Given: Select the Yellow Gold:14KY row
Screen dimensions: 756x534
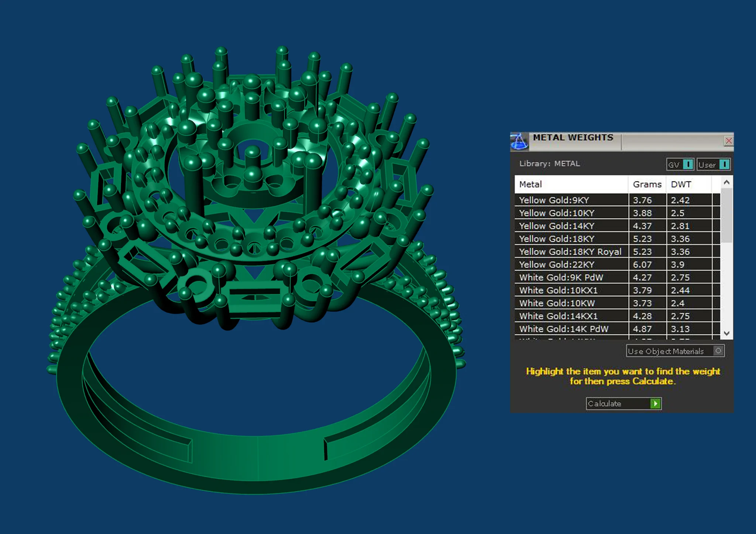Looking at the screenshot, I should pyautogui.click(x=617, y=226).
